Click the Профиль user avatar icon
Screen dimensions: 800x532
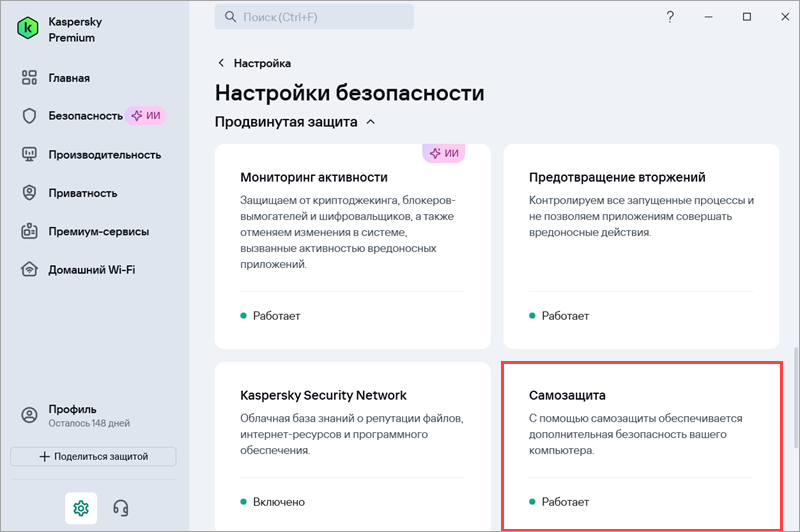point(29,415)
